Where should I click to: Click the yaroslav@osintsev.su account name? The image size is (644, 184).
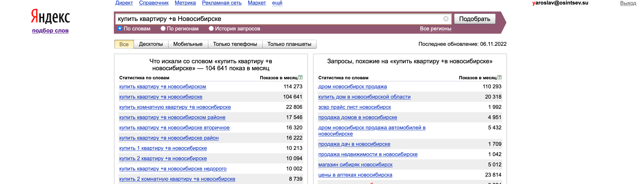560,3
